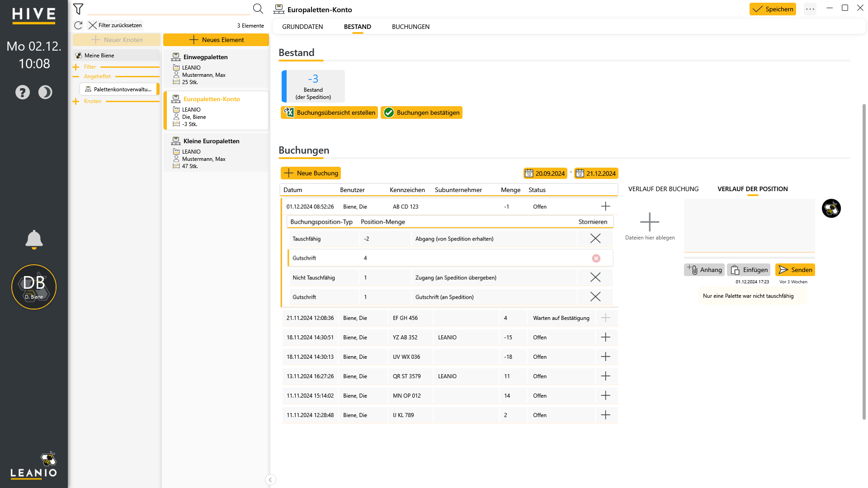Click the refresh list icon
The height and width of the screenshot is (488, 868).
[78, 25]
